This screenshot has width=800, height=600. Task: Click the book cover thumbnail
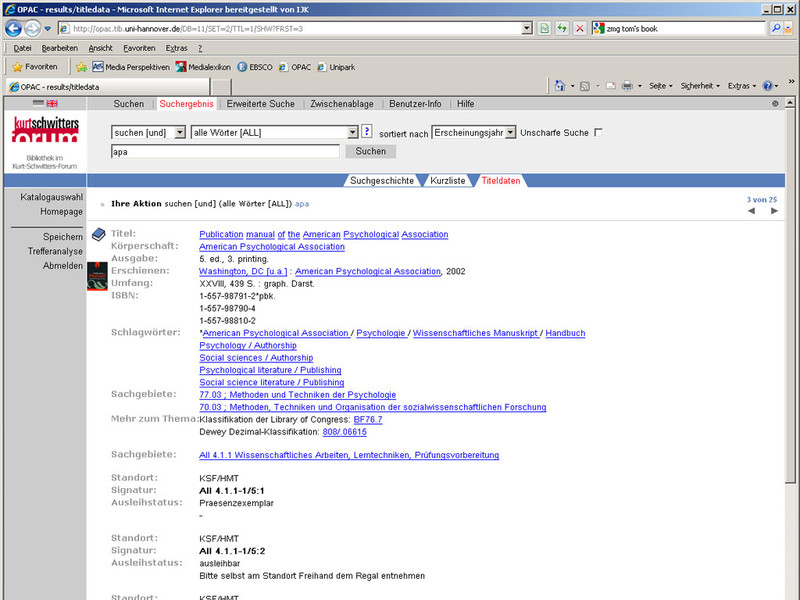(97, 276)
